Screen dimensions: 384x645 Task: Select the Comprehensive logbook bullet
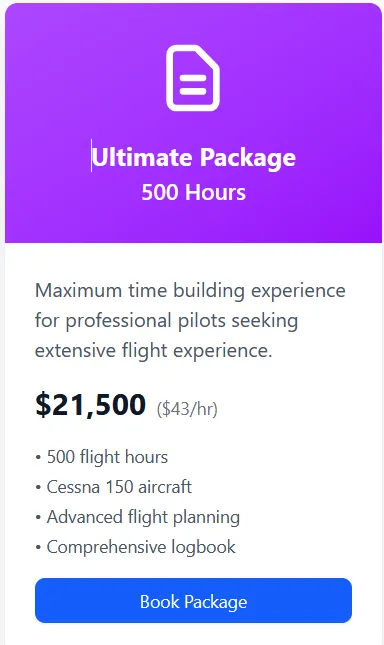click(x=135, y=548)
